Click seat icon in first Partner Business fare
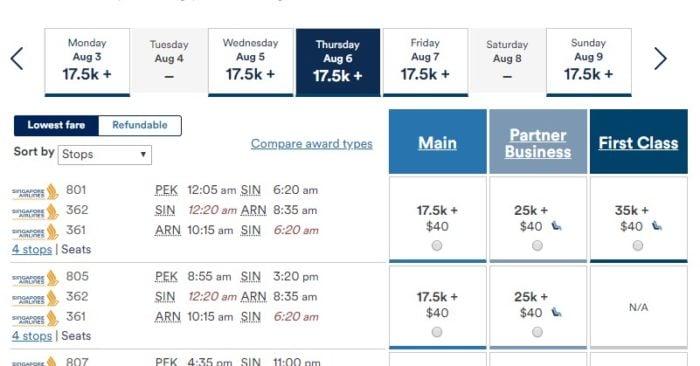 tap(556, 226)
